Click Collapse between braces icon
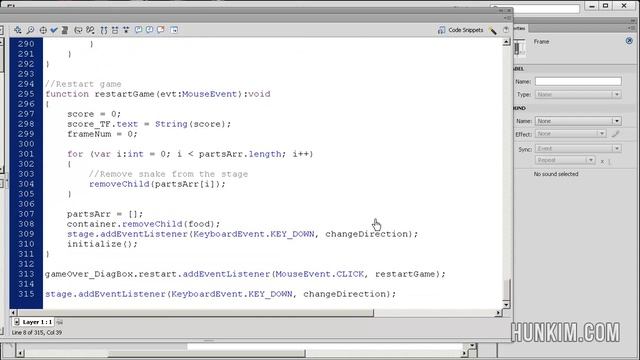Screen dimensions: 640x360 point(104,30)
